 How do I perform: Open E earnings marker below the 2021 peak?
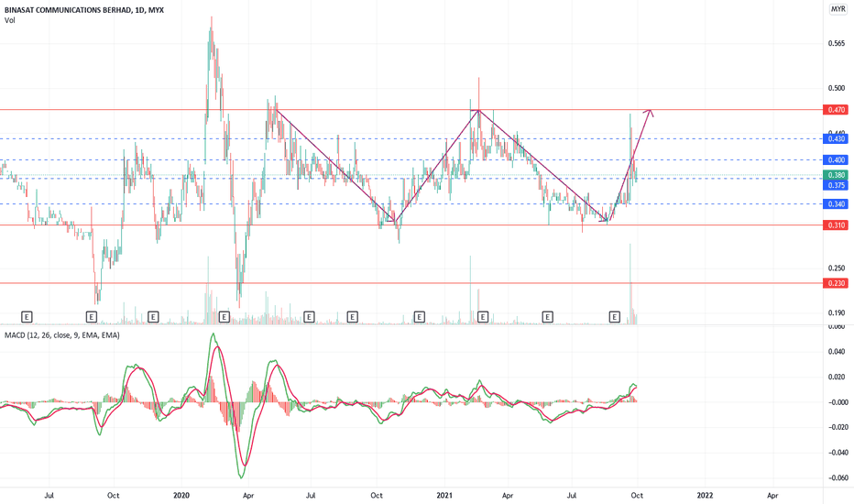pos(483,316)
